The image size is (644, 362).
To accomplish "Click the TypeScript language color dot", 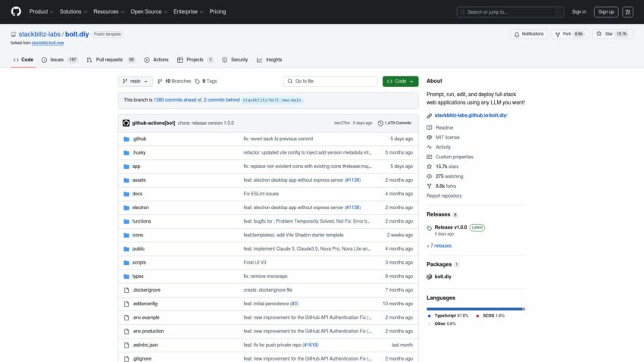I will pos(429,316).
